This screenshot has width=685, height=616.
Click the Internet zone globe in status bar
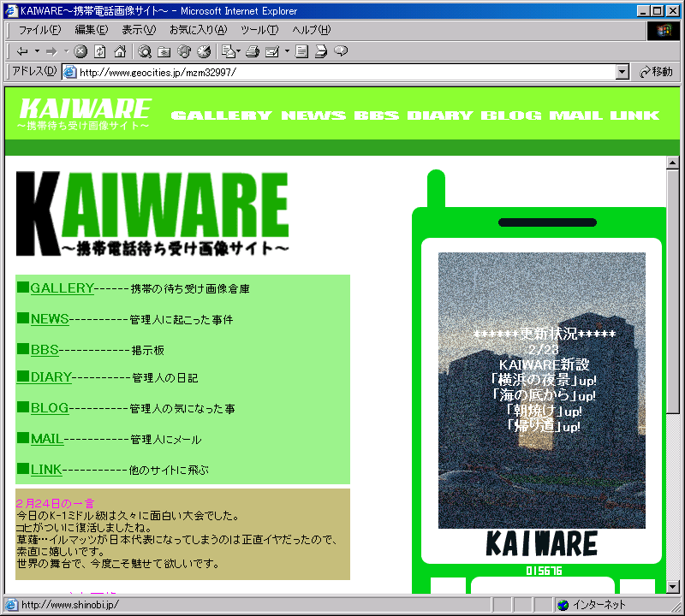(x=563, y=605)
